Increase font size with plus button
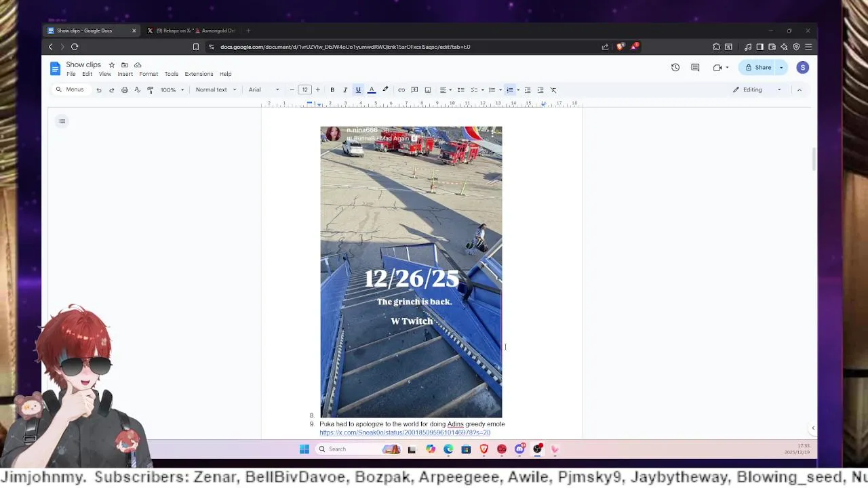Viewport: 868px width, 488px height. click(x=317, y=90)
